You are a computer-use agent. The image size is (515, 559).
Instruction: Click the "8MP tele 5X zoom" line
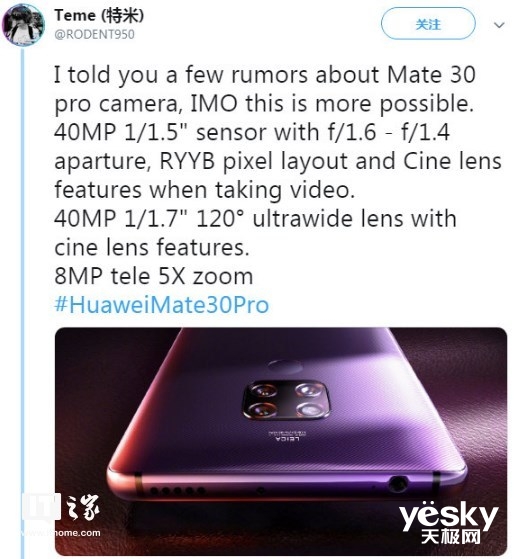(x=154, y=276)
